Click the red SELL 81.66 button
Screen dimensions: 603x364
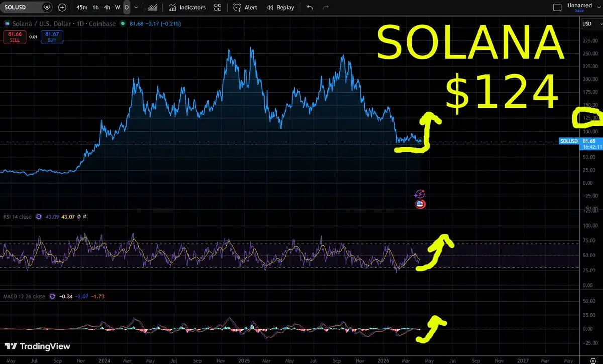(x=15, y=37)
